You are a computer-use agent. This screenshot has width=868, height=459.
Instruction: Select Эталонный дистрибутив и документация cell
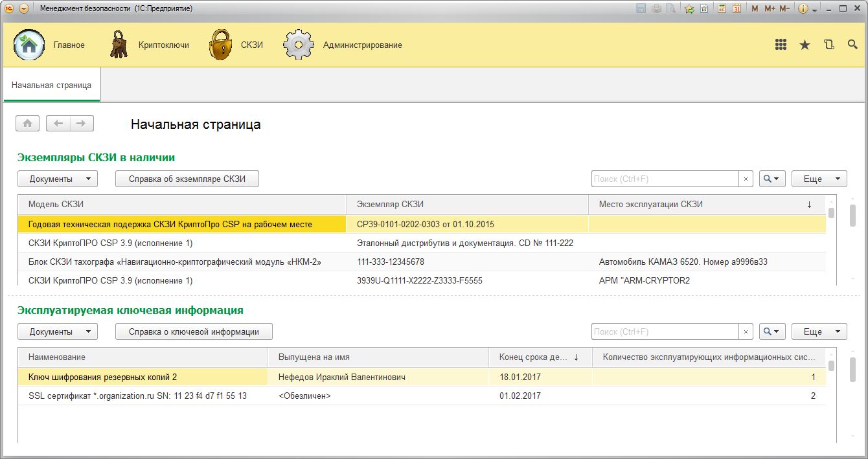point(468,243)
